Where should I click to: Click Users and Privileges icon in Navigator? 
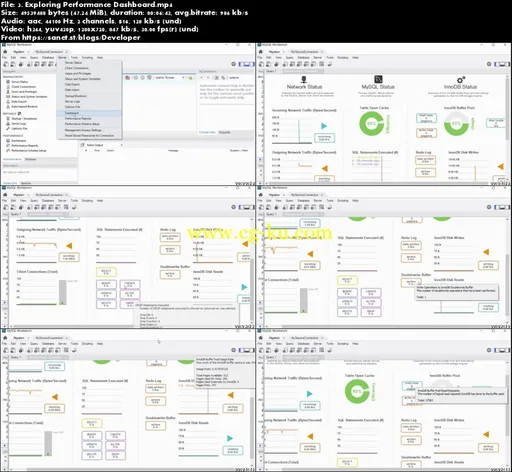[8, 92]
